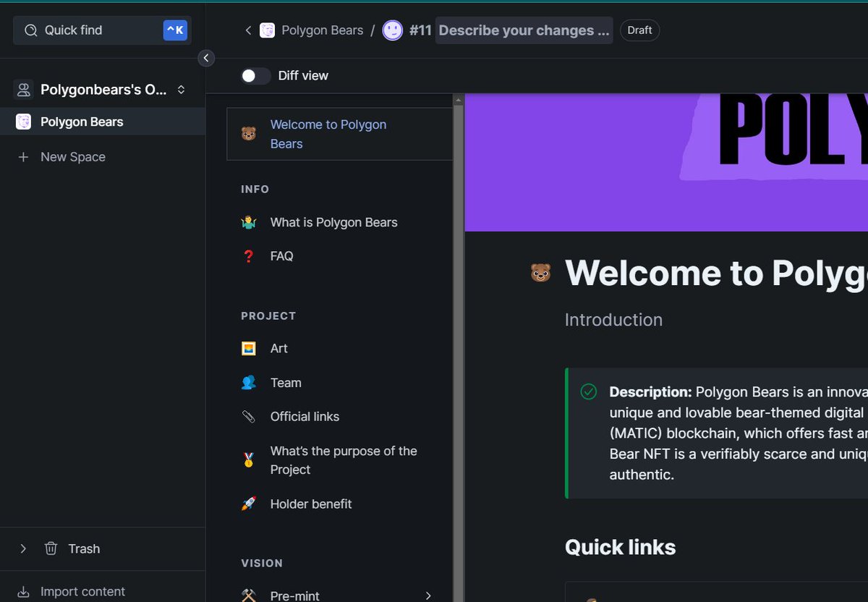Viewport: 868px width, 602px height.
Task: Click the red question mark FAQ icon
Action: [249, 256]
